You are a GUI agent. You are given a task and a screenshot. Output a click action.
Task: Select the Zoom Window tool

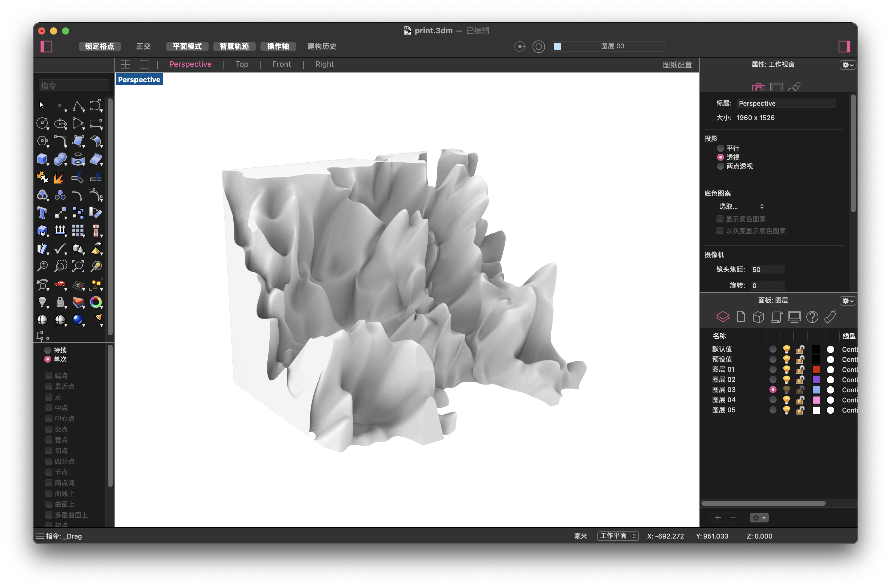coord(60,266)
